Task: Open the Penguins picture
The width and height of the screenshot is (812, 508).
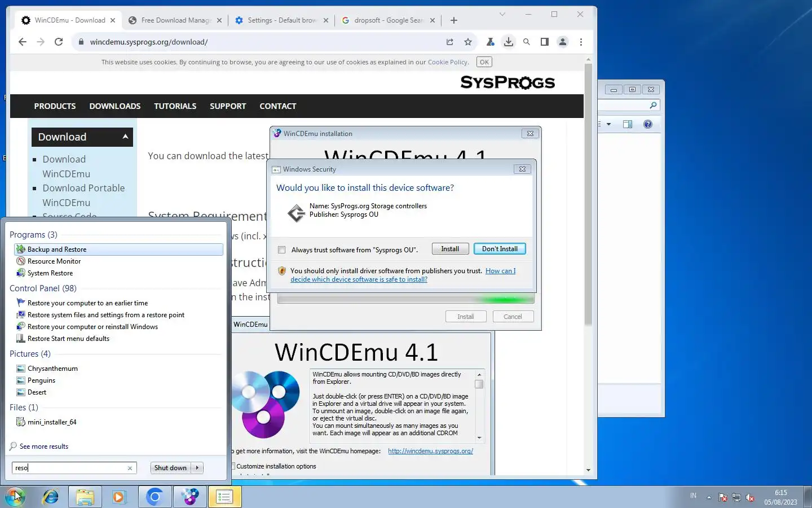Action: 118,380
